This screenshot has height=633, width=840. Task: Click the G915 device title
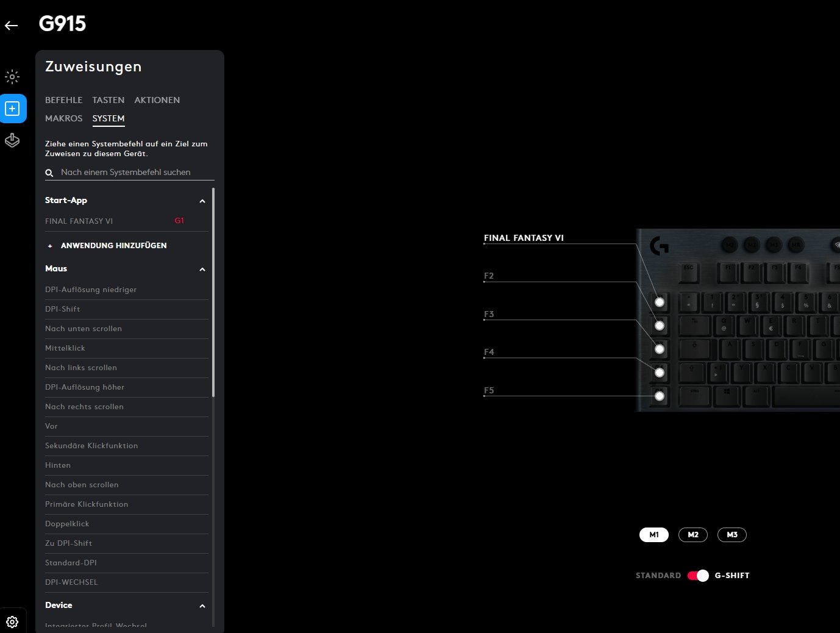(x=62, y=24)
